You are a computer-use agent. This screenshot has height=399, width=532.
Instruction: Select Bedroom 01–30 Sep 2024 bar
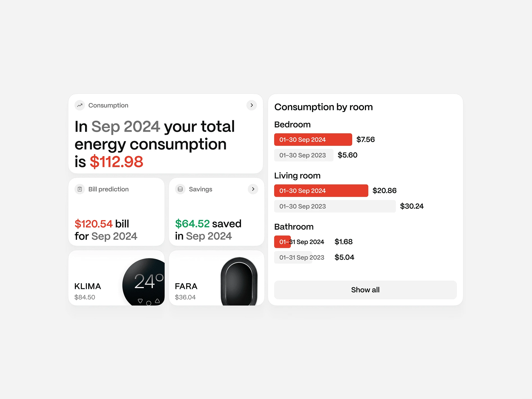(313, 140)
